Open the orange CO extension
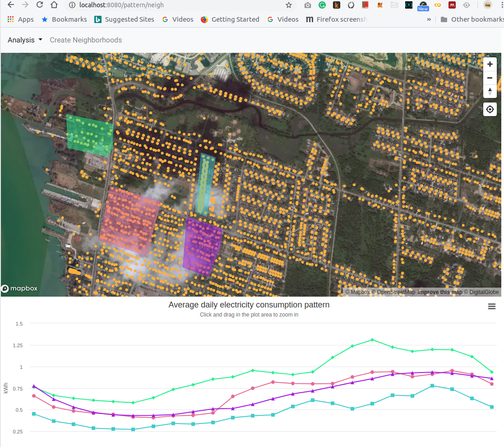 [x=438, y=5]
